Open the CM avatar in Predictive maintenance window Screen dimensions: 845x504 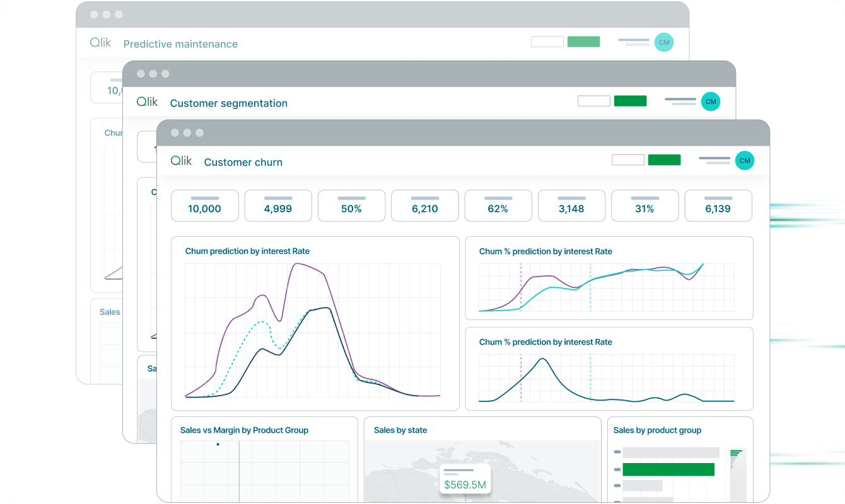point(664,42)
